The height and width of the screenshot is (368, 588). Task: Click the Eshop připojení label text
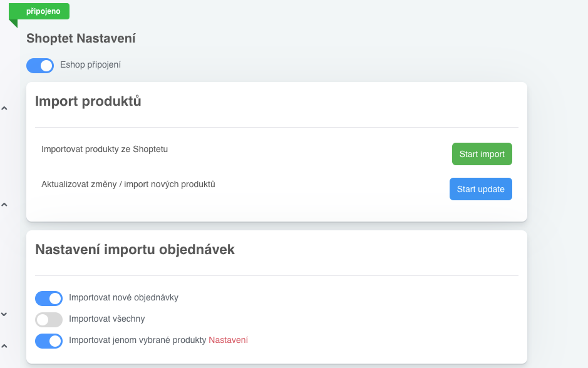pyautogui.click(x=90, y=65)
